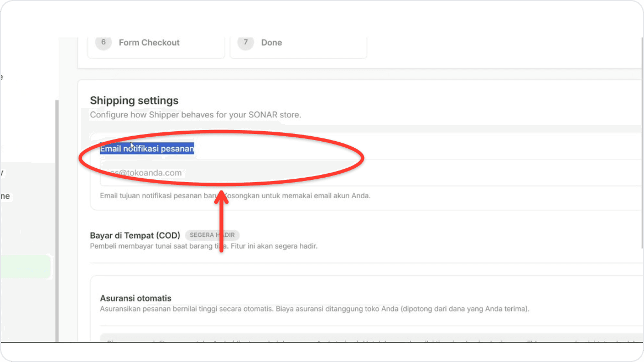Image resolution: width=644 pixels, height=362 pixels.
Task: Click the left sidebar scrollbar
Action: tap(56, 221)
